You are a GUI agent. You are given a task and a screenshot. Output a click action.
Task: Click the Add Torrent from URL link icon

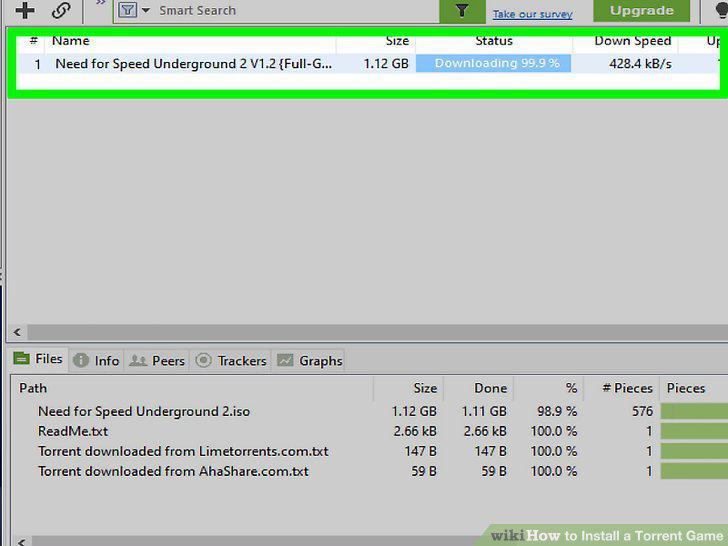(x=61, y=10)
